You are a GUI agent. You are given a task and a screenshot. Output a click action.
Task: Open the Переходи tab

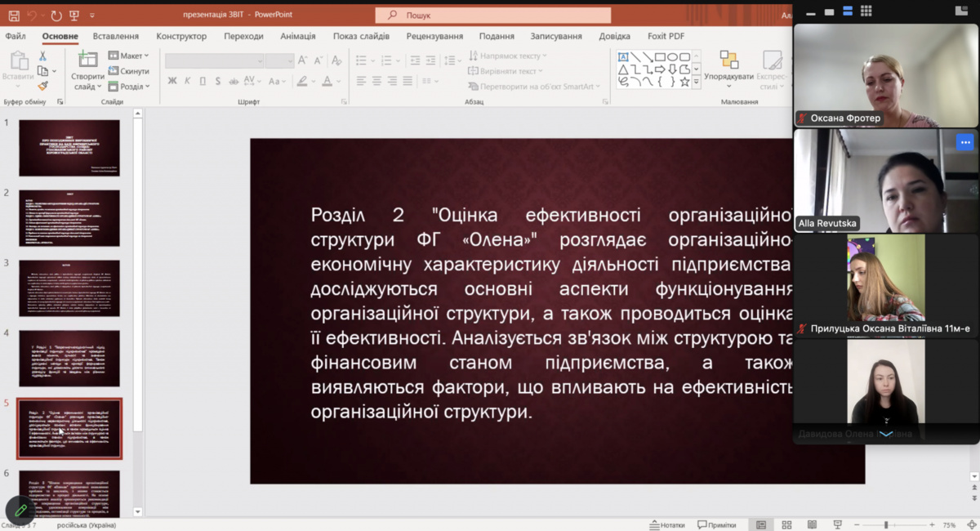pyautogui.click(x=243, y=36)
